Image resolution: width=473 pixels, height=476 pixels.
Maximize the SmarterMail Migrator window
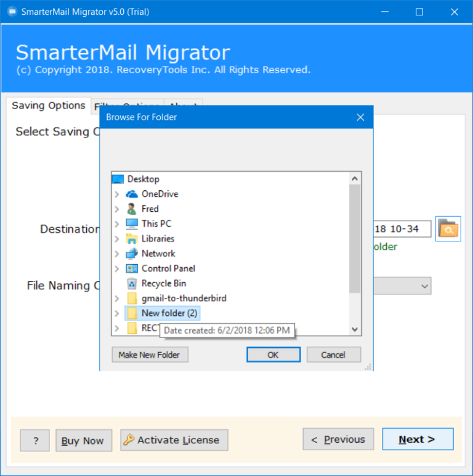419,12
